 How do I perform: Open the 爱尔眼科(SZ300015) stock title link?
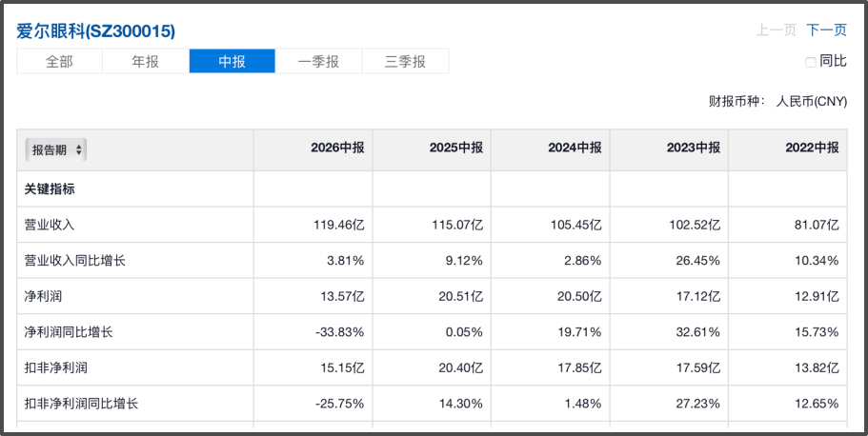pos(96,31)
